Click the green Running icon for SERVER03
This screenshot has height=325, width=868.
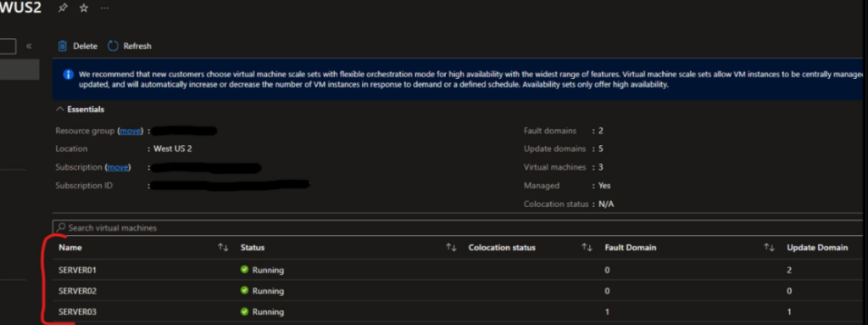(x=245, y=311)
